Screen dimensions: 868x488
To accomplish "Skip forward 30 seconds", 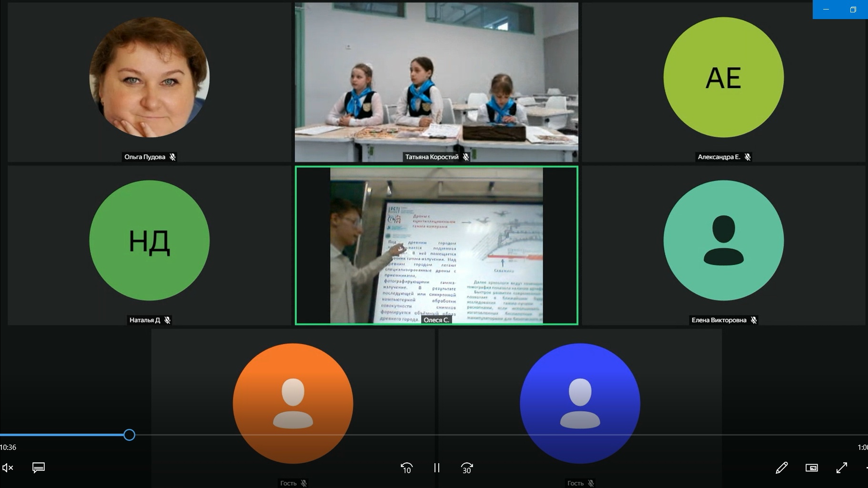I will 467,468.
